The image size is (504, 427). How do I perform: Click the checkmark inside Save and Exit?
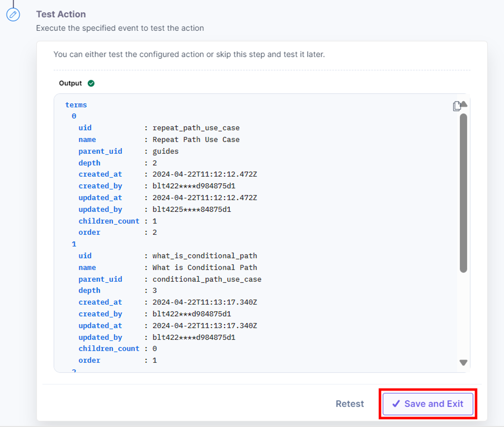pos(396,403)
